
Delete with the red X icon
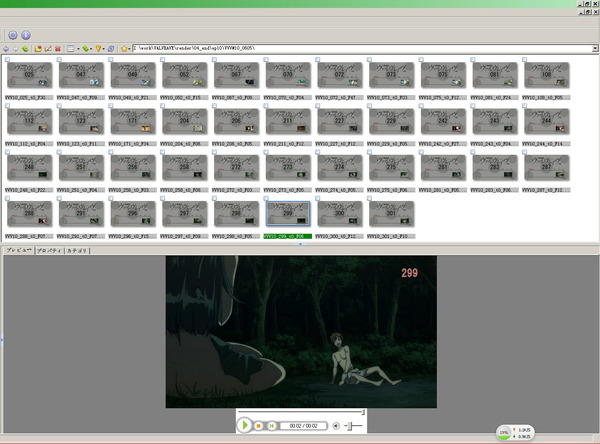pyautogui.click(x=58, y=49)
